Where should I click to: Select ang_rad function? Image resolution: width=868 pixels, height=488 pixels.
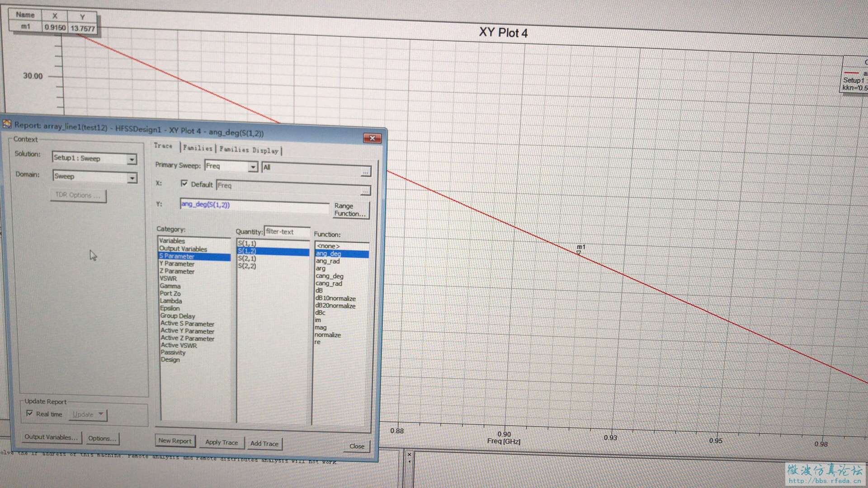coord(328,261)
